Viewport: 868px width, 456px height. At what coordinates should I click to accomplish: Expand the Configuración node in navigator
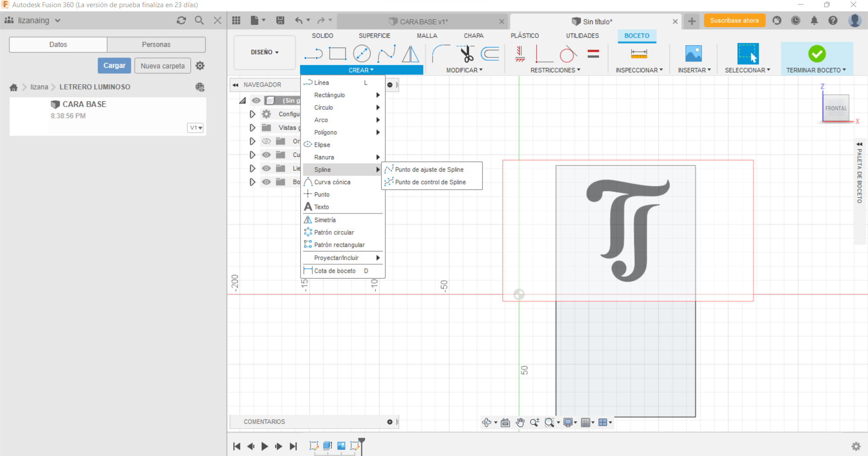[x=252, y=114]
